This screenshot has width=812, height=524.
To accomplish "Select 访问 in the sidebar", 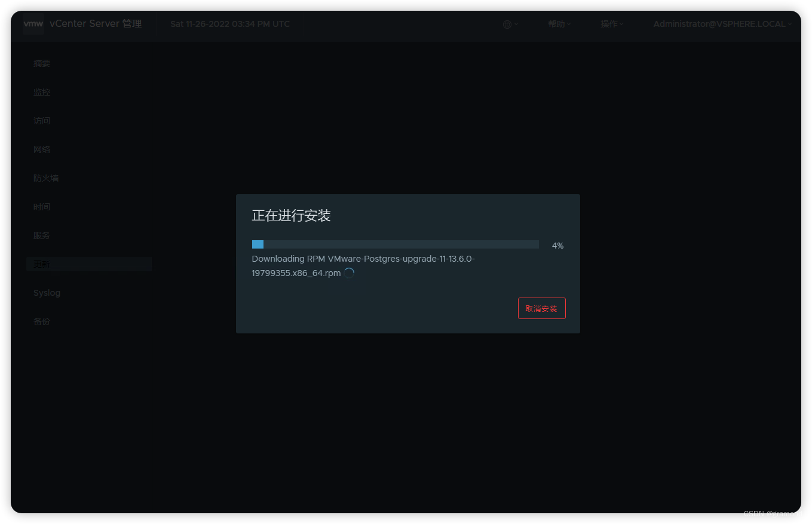I will (42, 121).
